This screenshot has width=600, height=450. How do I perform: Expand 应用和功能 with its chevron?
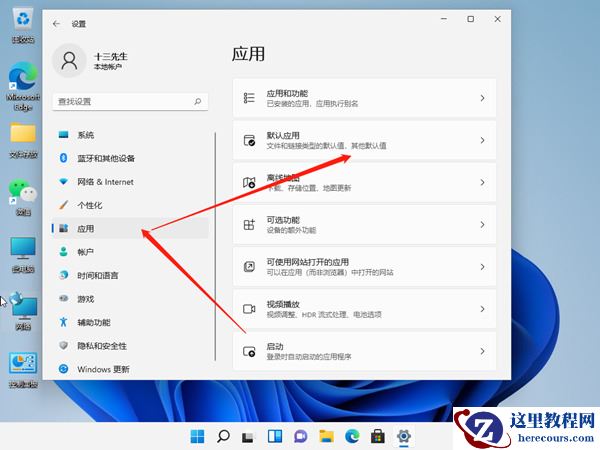(x=482, y=98)
